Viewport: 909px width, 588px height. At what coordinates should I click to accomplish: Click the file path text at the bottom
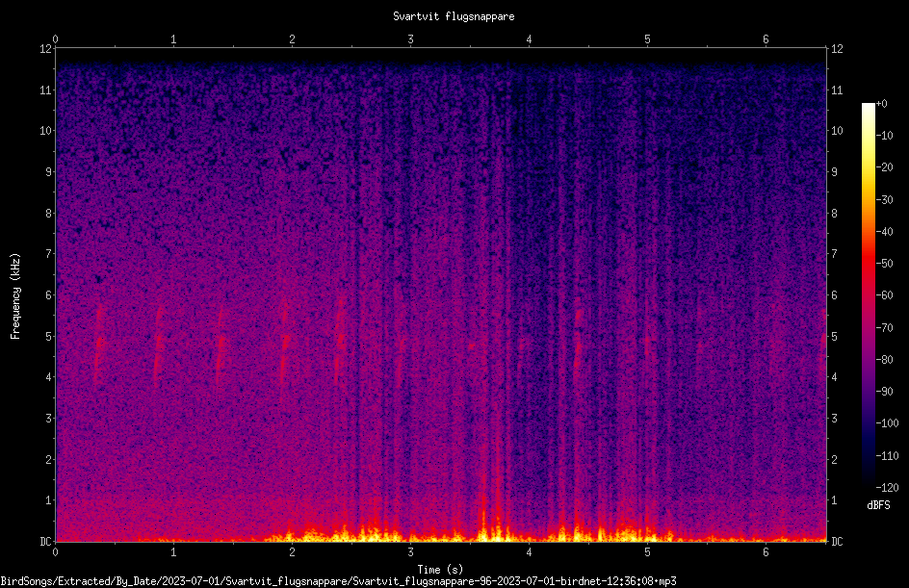point(338,581)
